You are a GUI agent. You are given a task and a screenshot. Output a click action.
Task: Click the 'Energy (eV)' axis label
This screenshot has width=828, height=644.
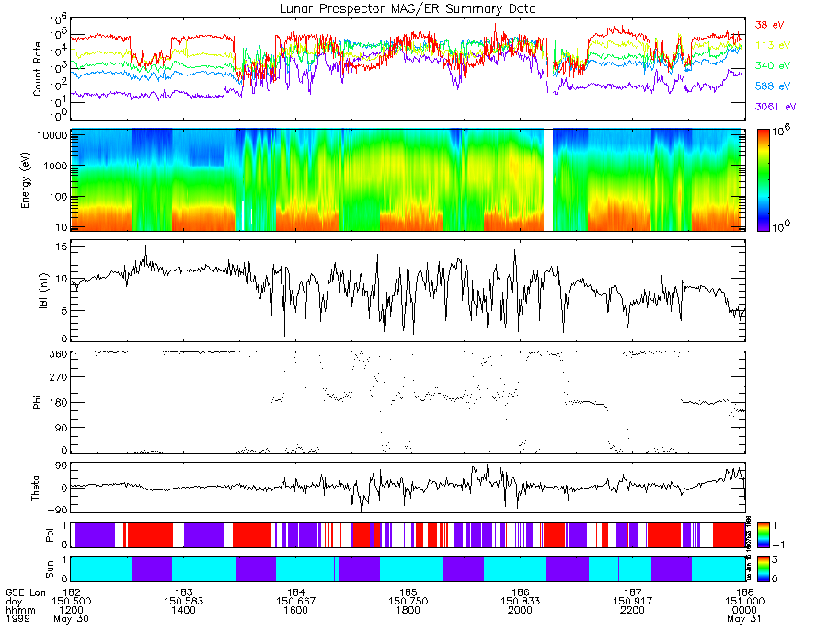[26, 180]
